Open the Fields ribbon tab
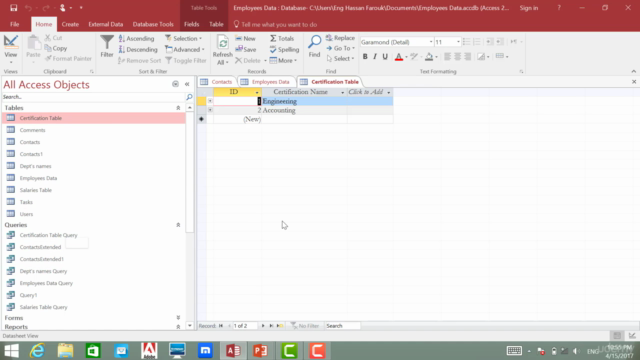Image resolution: width=640 pixels, height=360 pixels. tap(191, 24)
